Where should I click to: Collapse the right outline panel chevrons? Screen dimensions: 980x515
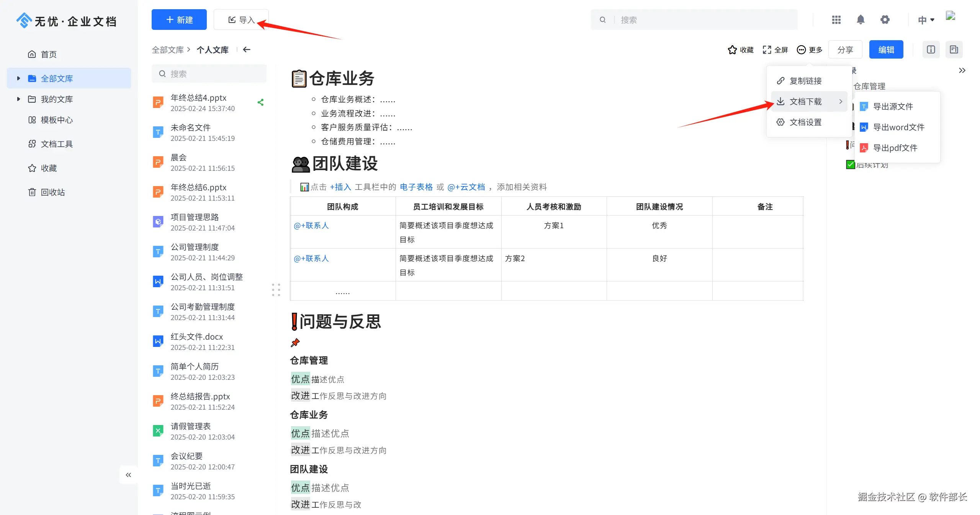(962, 70)
